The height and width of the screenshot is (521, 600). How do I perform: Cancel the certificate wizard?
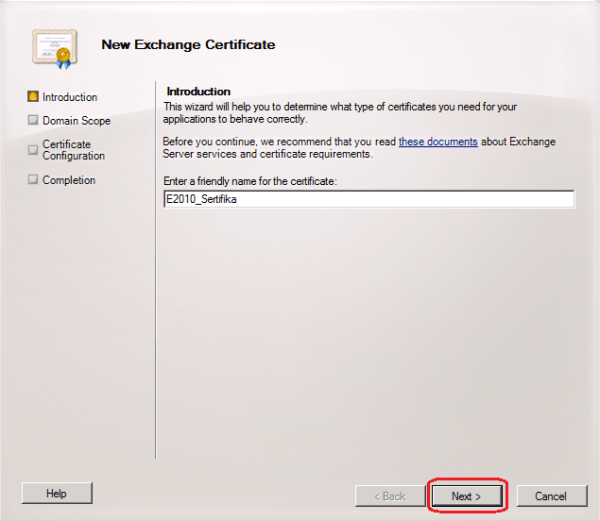(551, 496)
